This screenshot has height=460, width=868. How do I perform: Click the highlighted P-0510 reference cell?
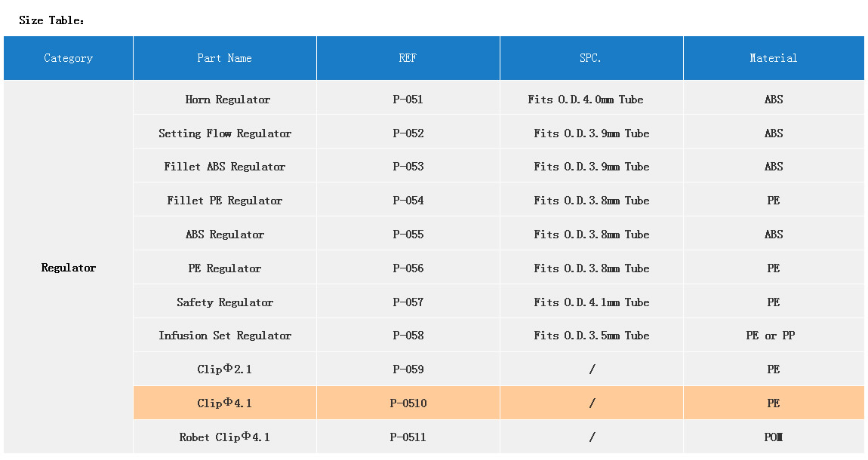(x=408, y=403)
